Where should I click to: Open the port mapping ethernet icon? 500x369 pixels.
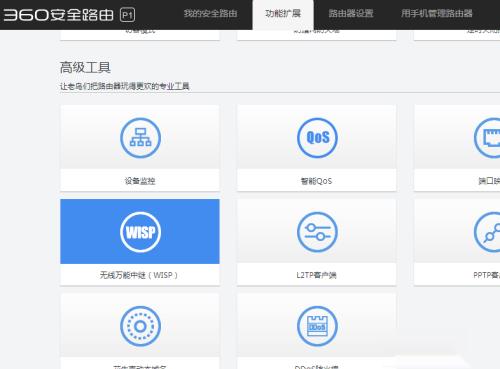[x=487, y=138]
